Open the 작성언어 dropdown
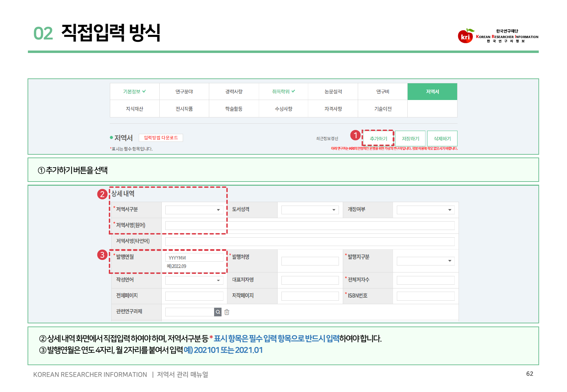Screen dimensions: 567x392 [x=194, y=280]
